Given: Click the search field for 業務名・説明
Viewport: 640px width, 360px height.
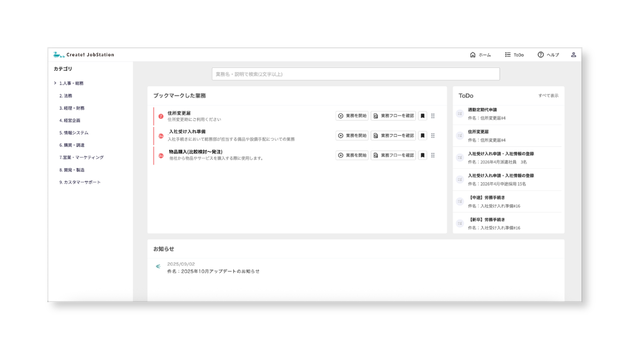Looking at the screenshot, I should pyautogui.click(x=356, y=74).
